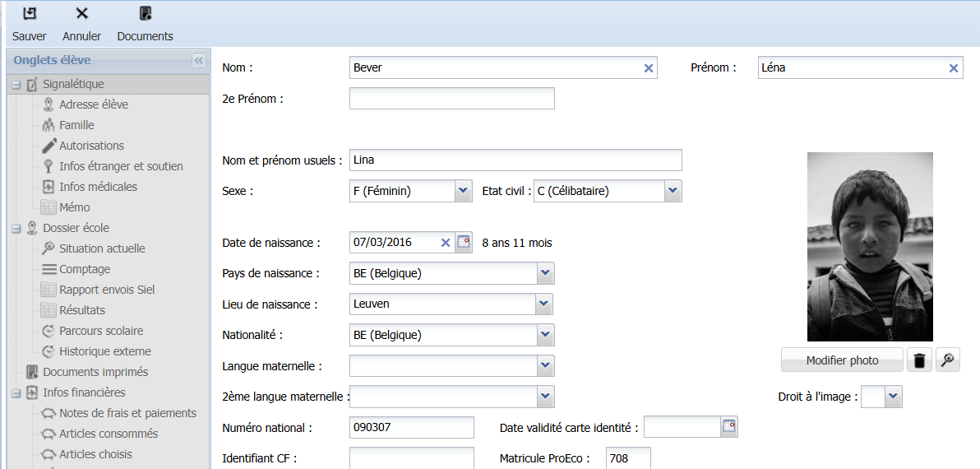Viewport: 980px width, 469px height.
Task: Collapse the Signalétique tree node
Action: (16, 85)
